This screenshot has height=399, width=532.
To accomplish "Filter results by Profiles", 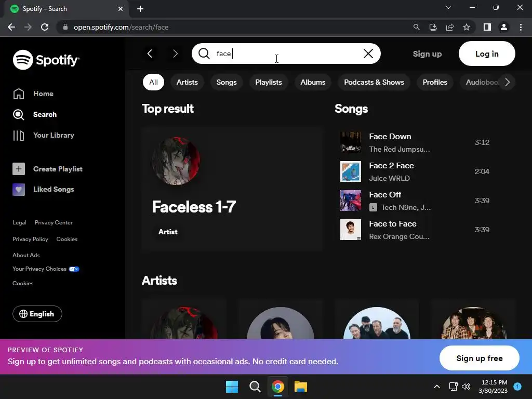I will (x=435, y=82).
